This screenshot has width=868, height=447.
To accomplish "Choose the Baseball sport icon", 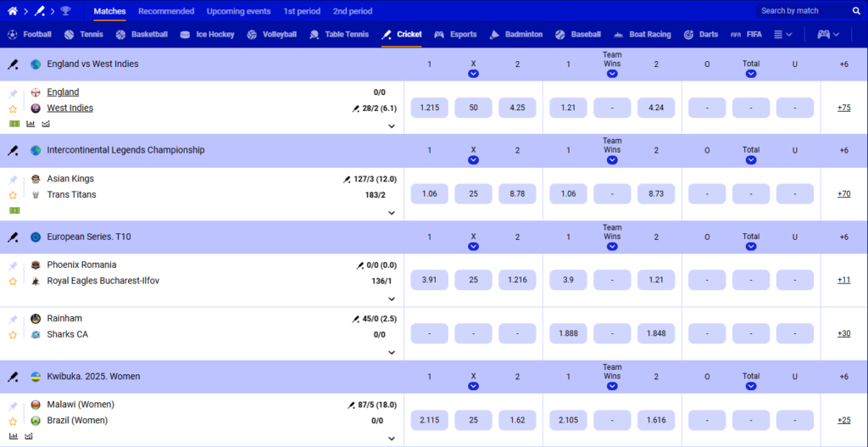I will 560,34.
